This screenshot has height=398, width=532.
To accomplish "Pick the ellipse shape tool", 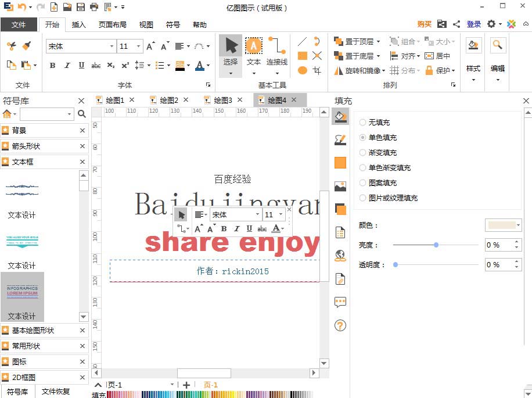I will coord(303,70).
